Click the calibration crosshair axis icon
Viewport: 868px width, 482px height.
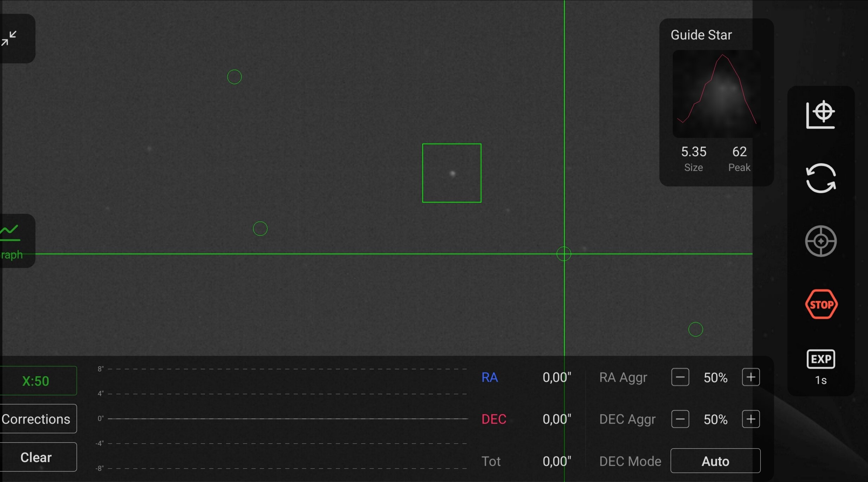point(821,115)
